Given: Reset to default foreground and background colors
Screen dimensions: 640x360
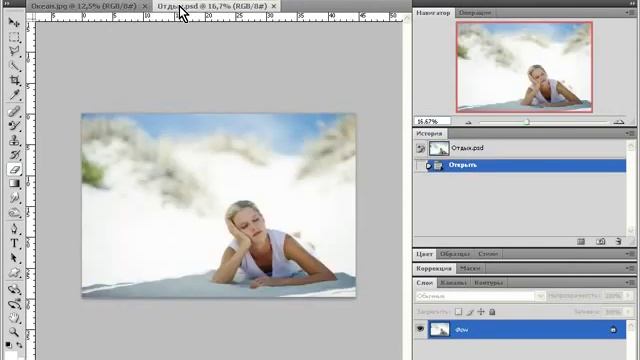Looking at the screenshot, I should coord(9,345).
